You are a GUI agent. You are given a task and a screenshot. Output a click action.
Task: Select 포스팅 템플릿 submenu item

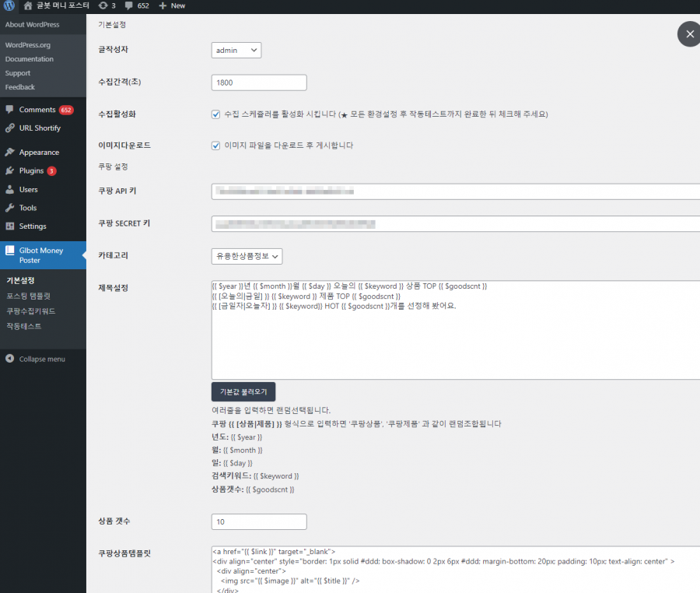point(28,296)
